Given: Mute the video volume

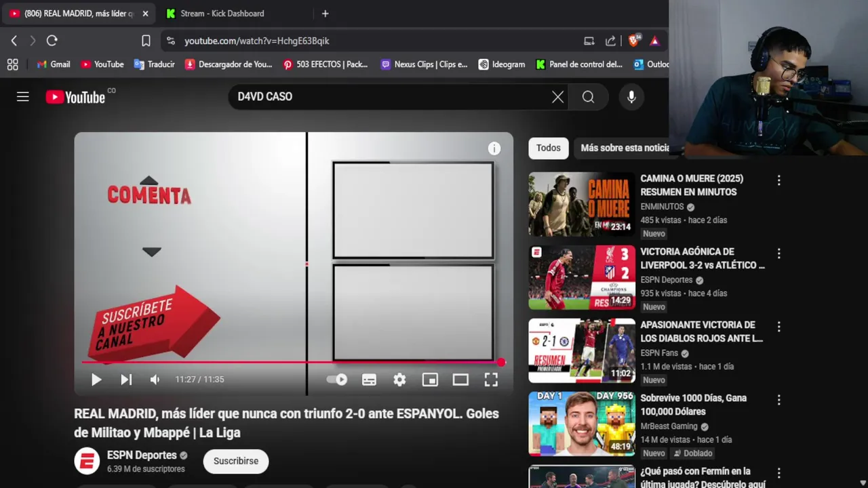Looking at the screenshot, I should pos(155,380).
